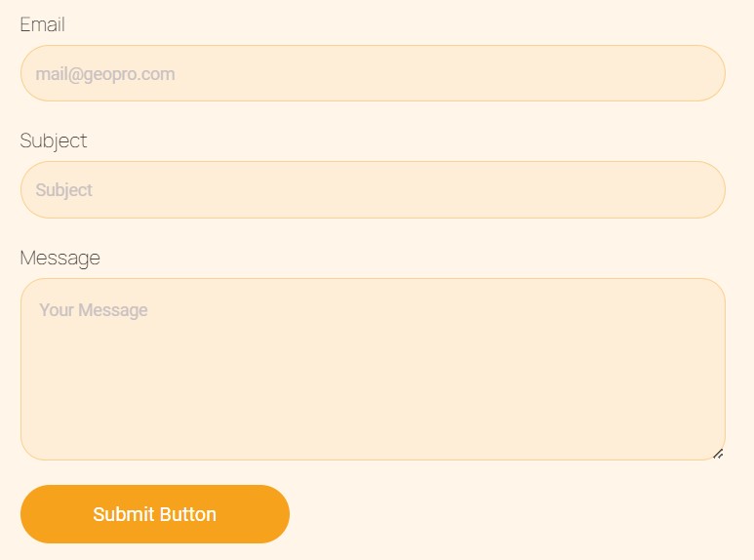Click the Subject field label
Image resolution: width=754 pixels, height=560 pixels.
(x=54, y=140)
